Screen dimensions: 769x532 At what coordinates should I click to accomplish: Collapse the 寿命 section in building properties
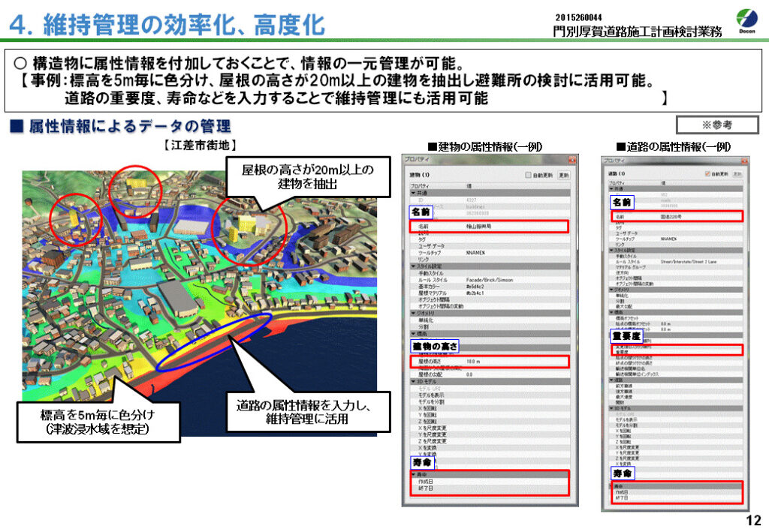[412, 474]
